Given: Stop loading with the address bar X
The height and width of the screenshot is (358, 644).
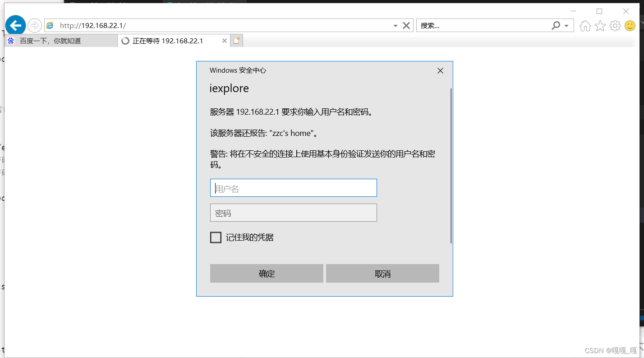Looking at the screenshot, I should [406, 26].
